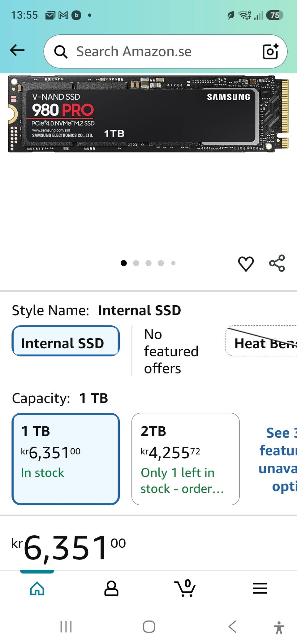Tap the battery 75 indicator
Image resolution: width=297 pixels, height=644 pixels.
tap(274, 15)
